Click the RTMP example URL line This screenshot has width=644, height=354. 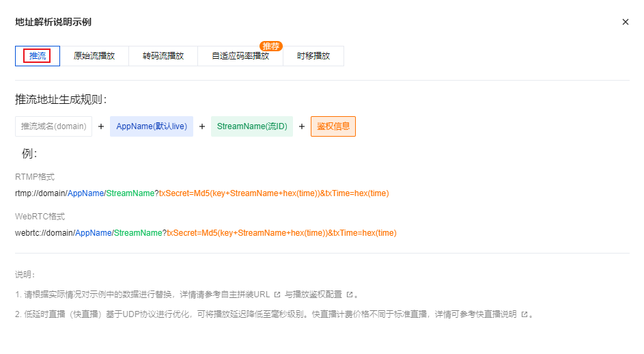click(201, 193)
